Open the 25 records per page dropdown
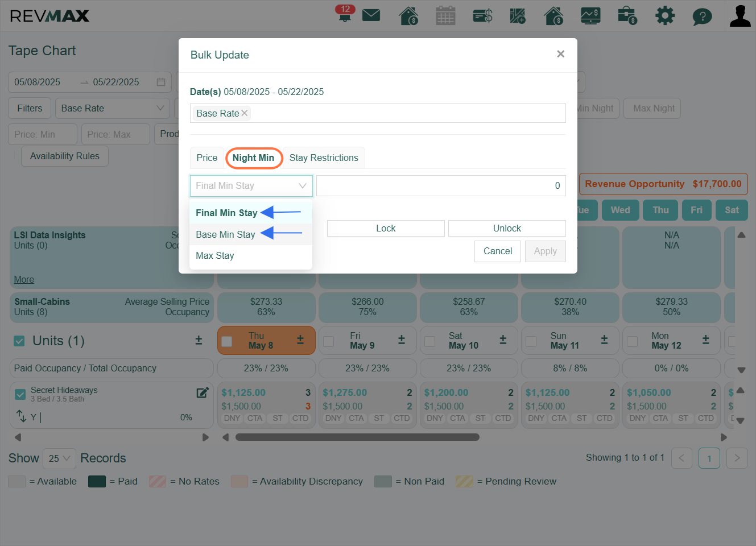 point(59,458)
